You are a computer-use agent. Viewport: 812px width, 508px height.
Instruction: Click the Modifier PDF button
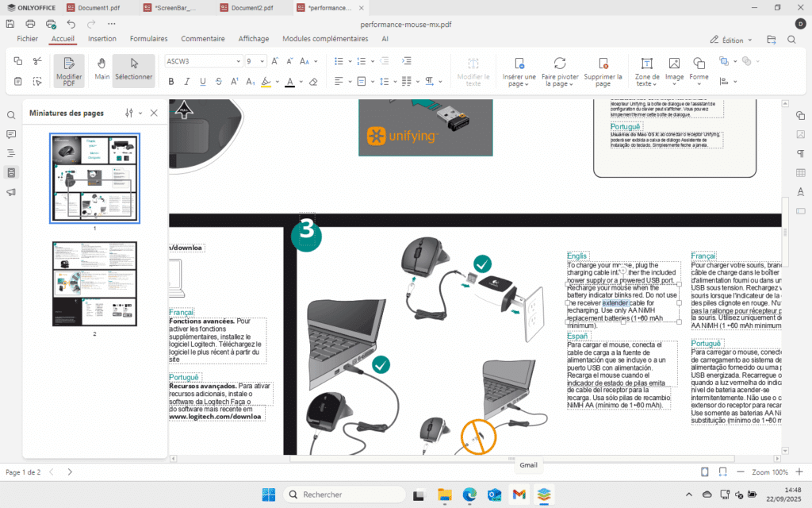tap(69, 70)
